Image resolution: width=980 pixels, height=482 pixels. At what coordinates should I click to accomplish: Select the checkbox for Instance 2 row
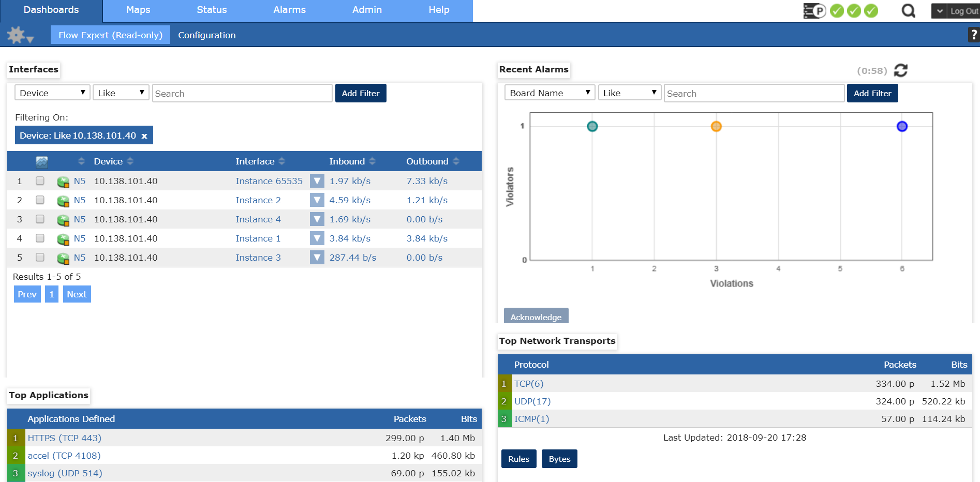click(x=40, y=200)
